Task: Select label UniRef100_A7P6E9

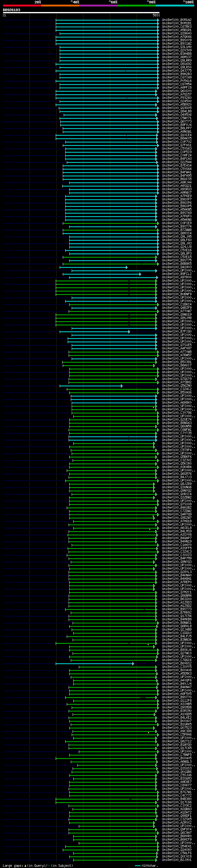Action: [x=177, y=196]
